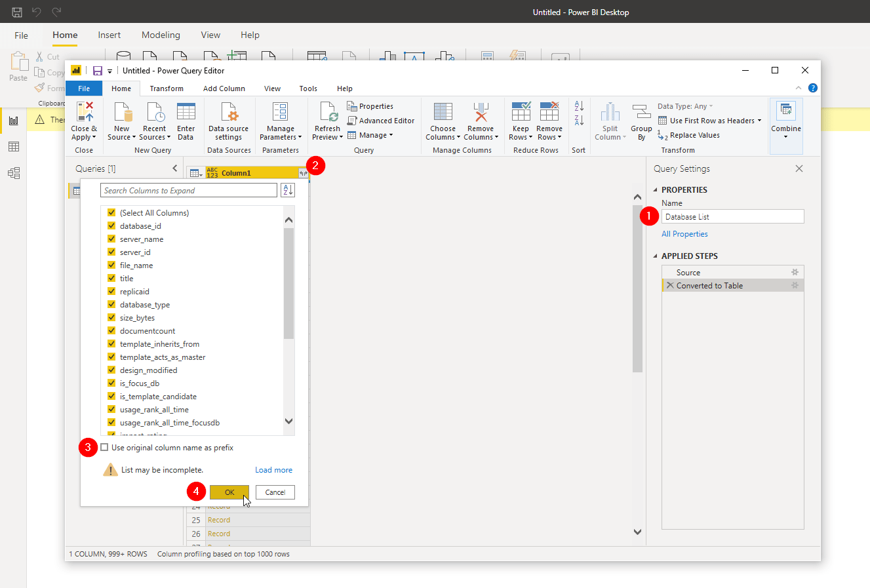
Task: Open the Refresh Preview tool
Action: [x=327, y=113]
